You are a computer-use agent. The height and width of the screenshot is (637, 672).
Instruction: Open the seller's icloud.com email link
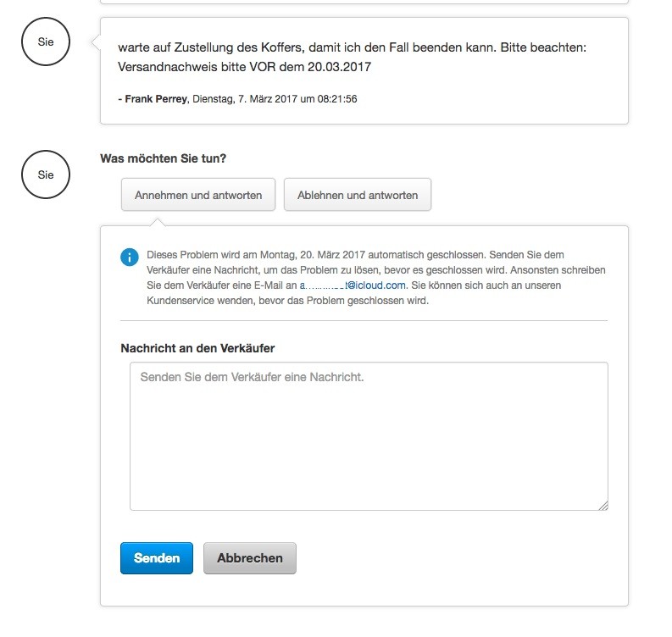coord(353,285)
